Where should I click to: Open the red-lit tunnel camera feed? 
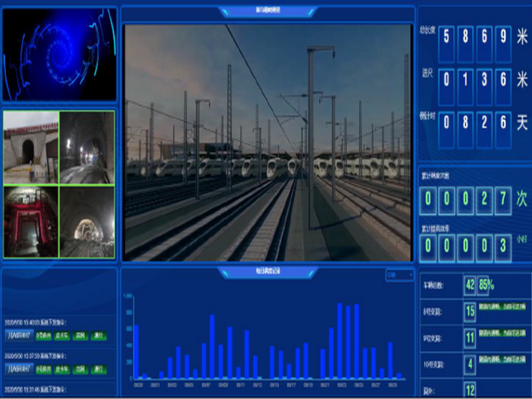click(x=31, y=222)
